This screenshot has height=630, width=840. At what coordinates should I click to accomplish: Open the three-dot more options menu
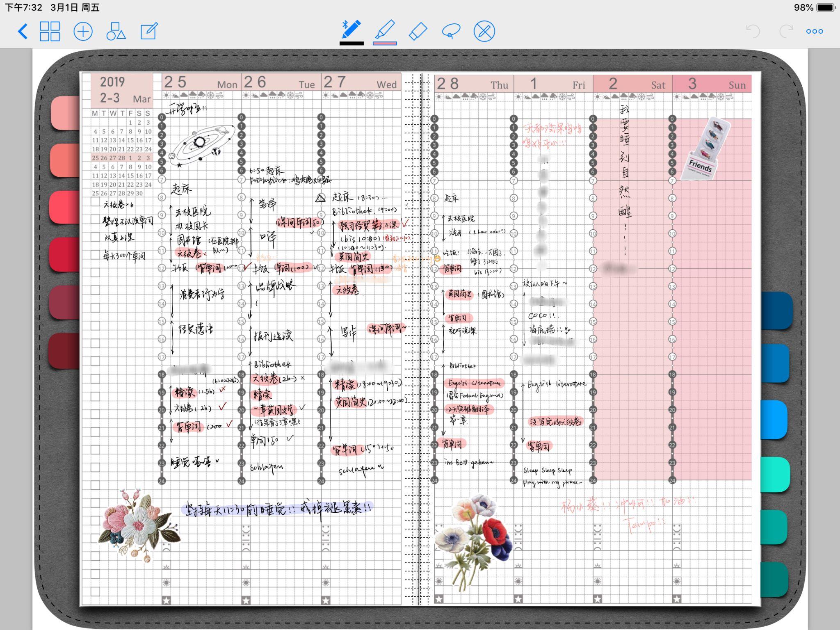pos(815,32)
